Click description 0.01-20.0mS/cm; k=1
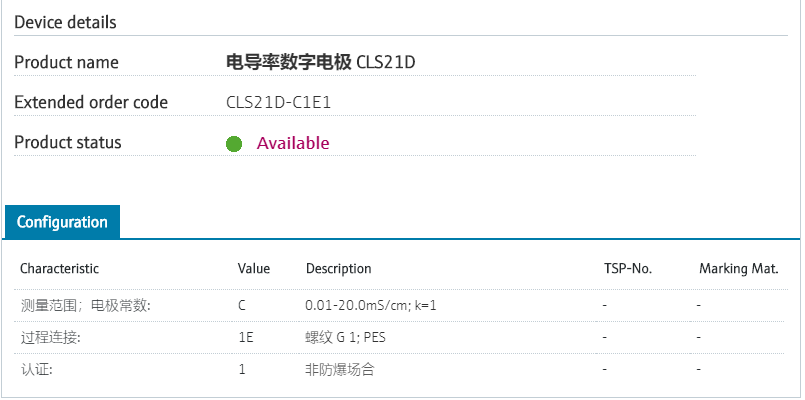The width and height of the screenshot is (805, 400). point(371,304)
